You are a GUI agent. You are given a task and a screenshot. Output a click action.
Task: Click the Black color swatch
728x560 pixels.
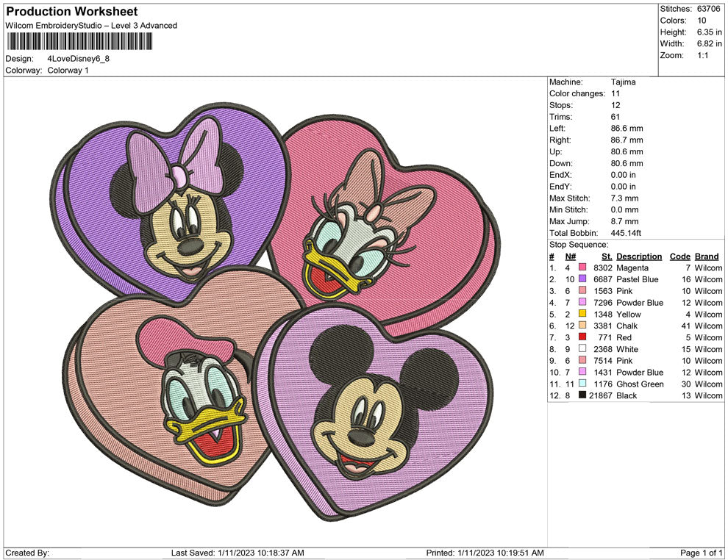click(x=582, y=395)
